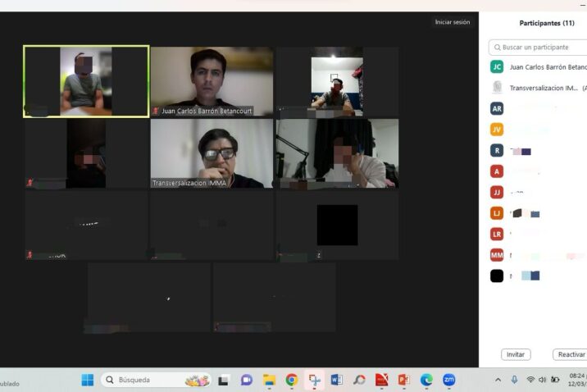Click the Buscar un participante search field

(541, 48)
